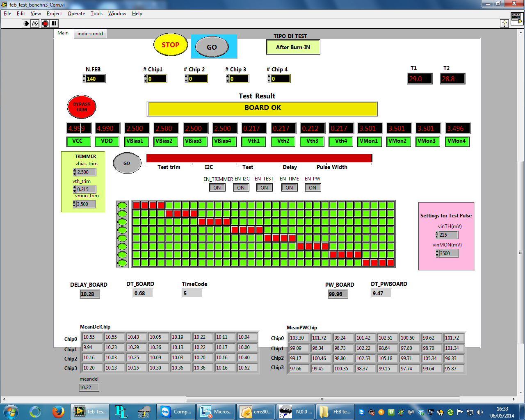525x420 pixels.
Task: Click the N.FEB increment/decrement stepper
Action: [84, 79]
